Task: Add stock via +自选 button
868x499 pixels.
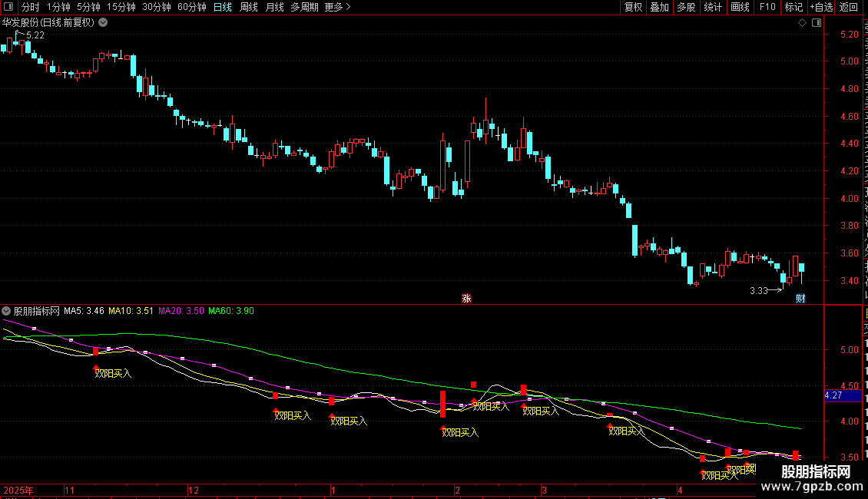Action: coord(821,7)
